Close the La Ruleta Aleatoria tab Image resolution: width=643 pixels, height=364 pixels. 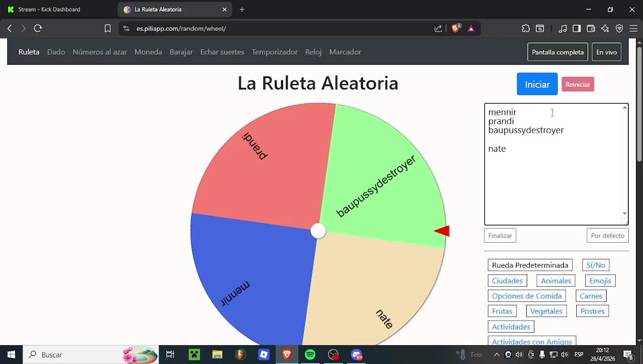click(x=224, y=10)
